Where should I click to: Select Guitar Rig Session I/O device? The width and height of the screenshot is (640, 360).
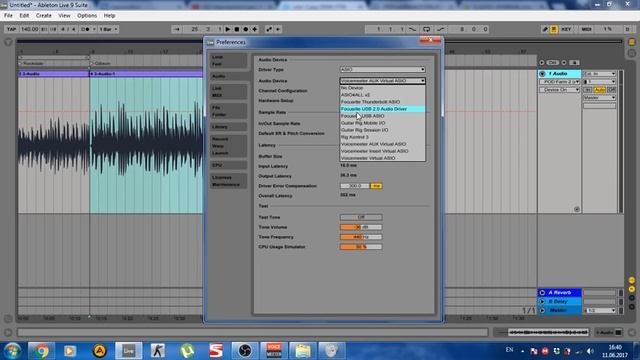pos(382,130)
